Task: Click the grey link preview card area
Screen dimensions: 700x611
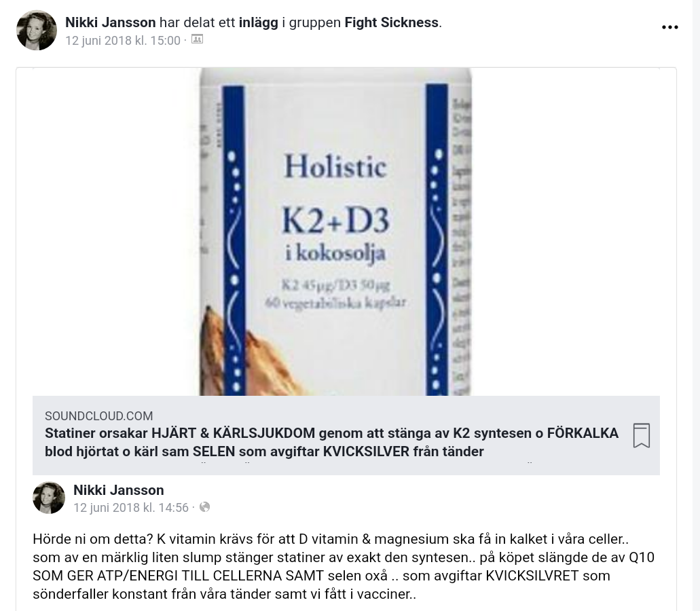Action: (346, 435)
